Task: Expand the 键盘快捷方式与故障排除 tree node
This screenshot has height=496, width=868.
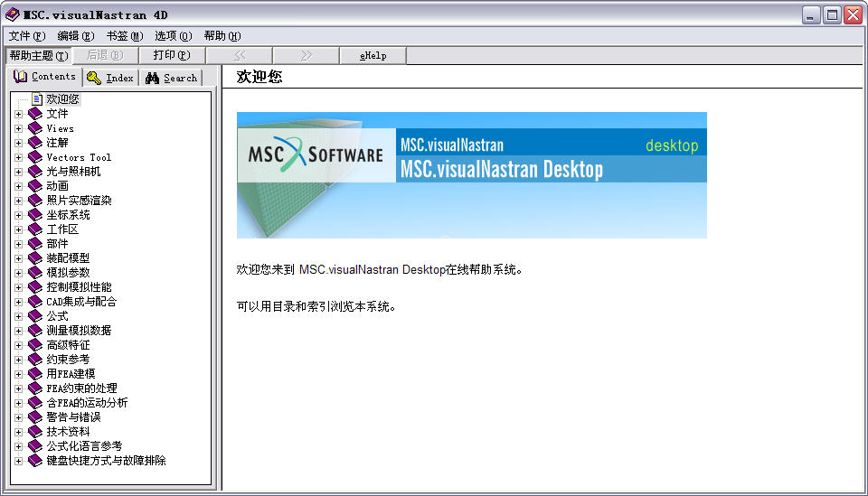Action: pyautogui.click(x=18, y=461)
